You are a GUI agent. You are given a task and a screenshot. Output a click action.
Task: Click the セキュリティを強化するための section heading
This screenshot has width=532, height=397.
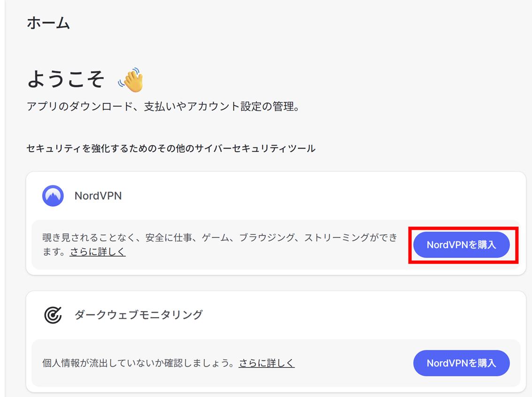[171, 148]
